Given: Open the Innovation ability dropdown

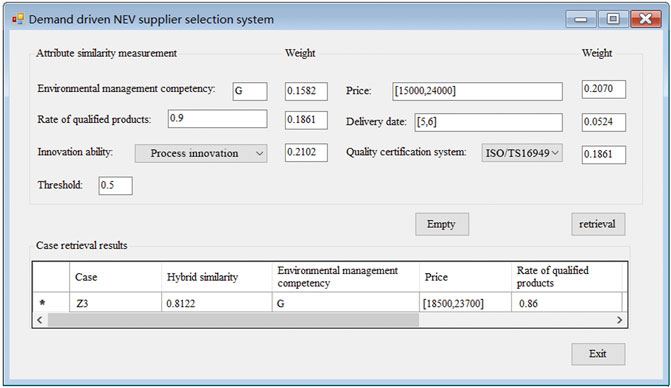Looking at the screenshot, I should coord(201,154).
